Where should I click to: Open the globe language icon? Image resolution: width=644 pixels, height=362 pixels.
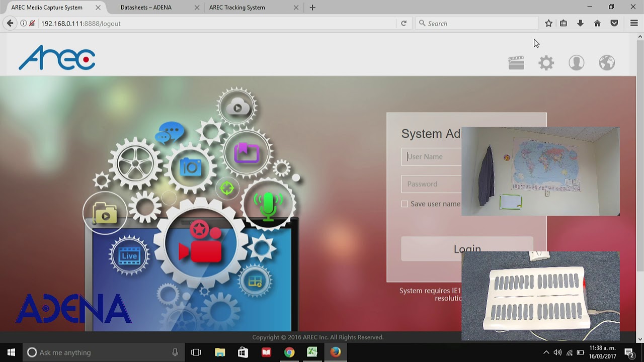(x=607, y=63)
